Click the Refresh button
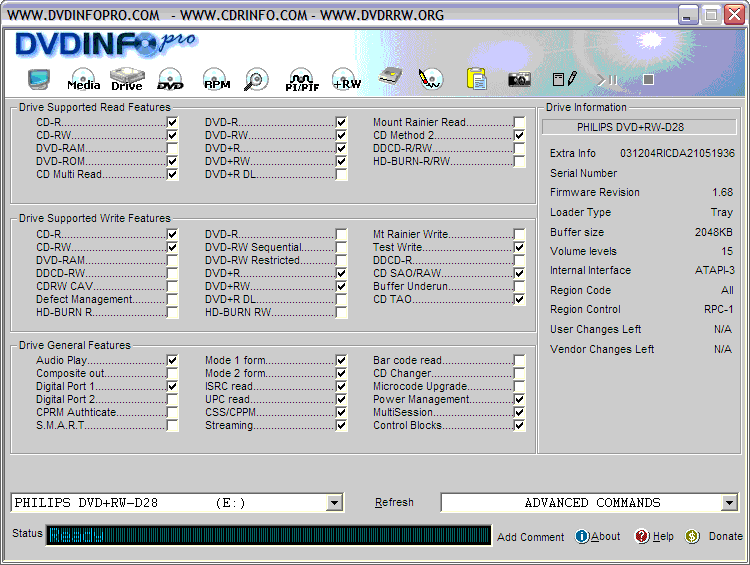This screenshot has height=565, width=750. tap(394, 502)
